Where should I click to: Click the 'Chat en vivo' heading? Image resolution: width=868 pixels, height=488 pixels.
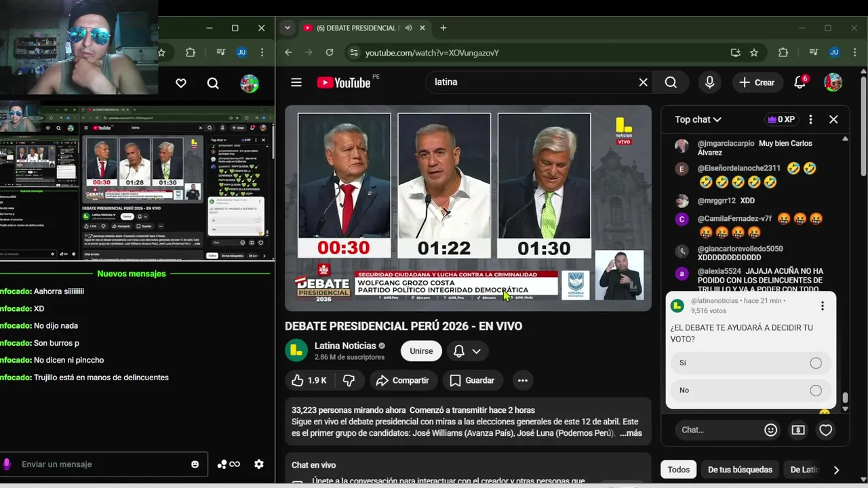pyautogui.click(x=313, y=465)
